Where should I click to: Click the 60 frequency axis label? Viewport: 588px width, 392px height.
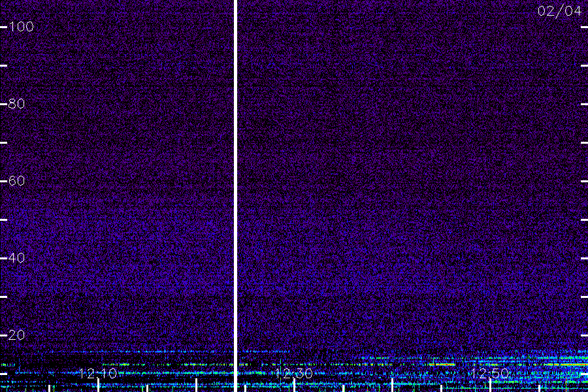click(x=16, y=181)
